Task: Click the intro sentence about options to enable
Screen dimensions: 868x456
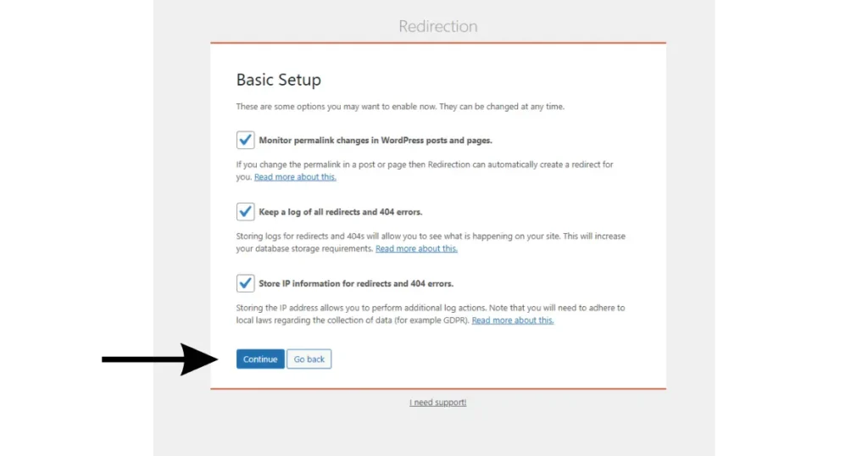Action: pos(399,107)
